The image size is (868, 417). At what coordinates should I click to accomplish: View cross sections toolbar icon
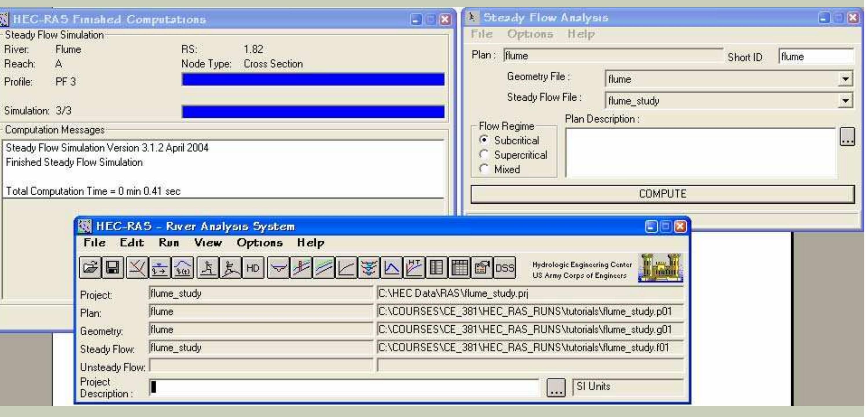(x=279, y=268)
